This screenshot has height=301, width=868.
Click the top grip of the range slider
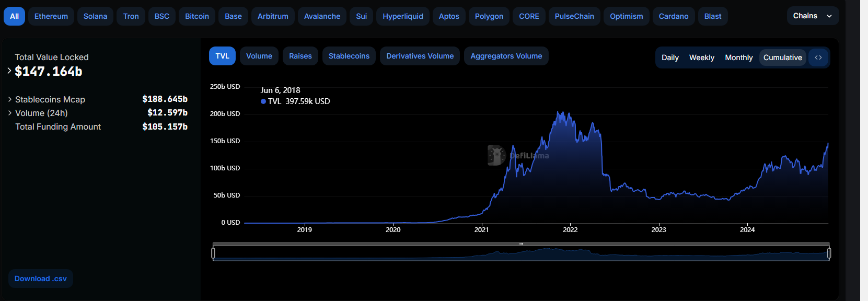click(521, 244)
